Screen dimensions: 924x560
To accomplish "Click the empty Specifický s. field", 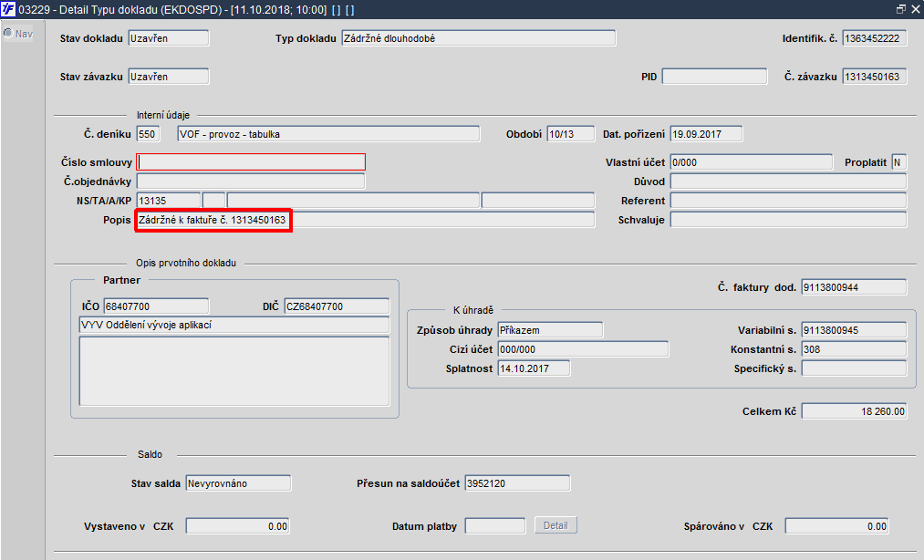I will pyautogui.click(x=854, y=368).
